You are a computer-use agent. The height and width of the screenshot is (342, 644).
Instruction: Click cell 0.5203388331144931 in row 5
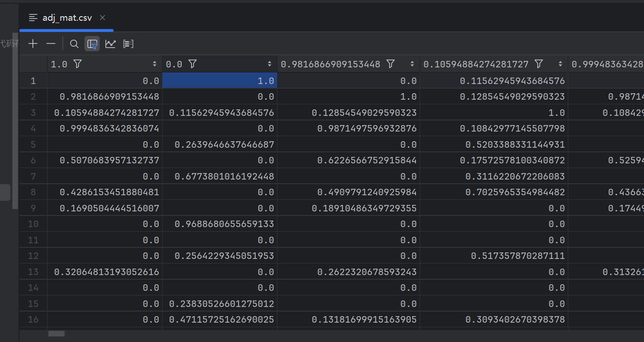[x=494, y=144]
